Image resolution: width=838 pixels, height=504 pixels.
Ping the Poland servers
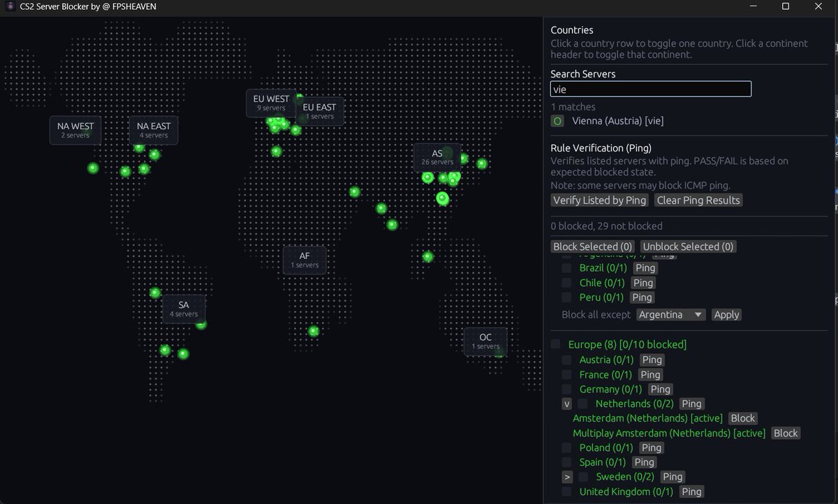tap(652, 448)
